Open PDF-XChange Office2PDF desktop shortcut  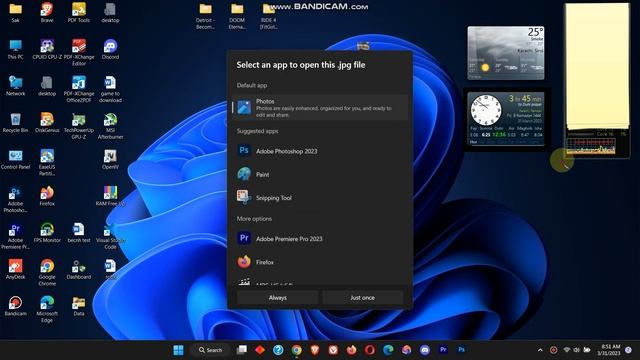(79, 89)
